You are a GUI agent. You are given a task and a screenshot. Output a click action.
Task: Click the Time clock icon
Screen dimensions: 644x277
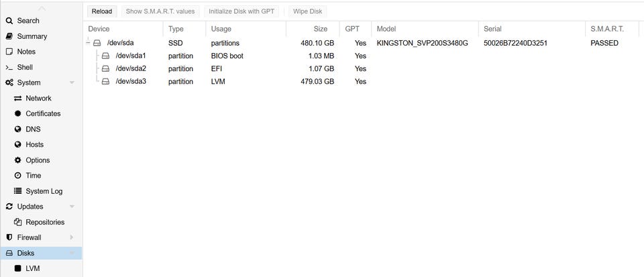(17, 176)
